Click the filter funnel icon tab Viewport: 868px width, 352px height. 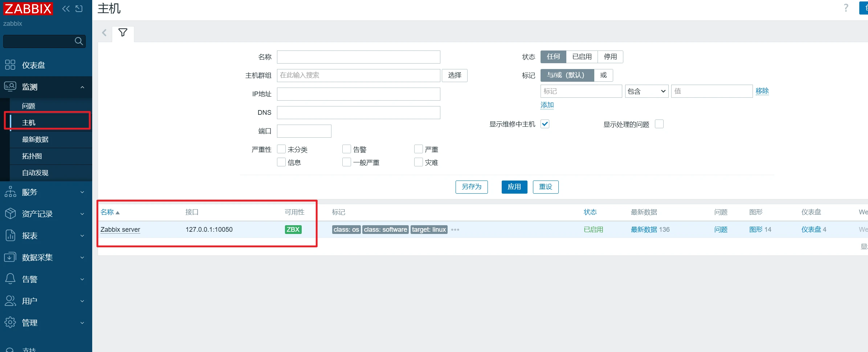coord(123,33)
